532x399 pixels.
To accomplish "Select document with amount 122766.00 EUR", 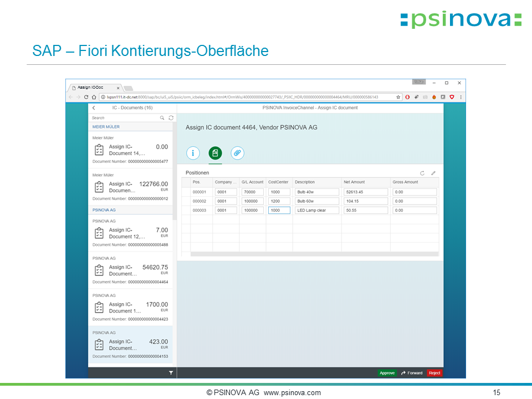I will (x=131, y=187).
